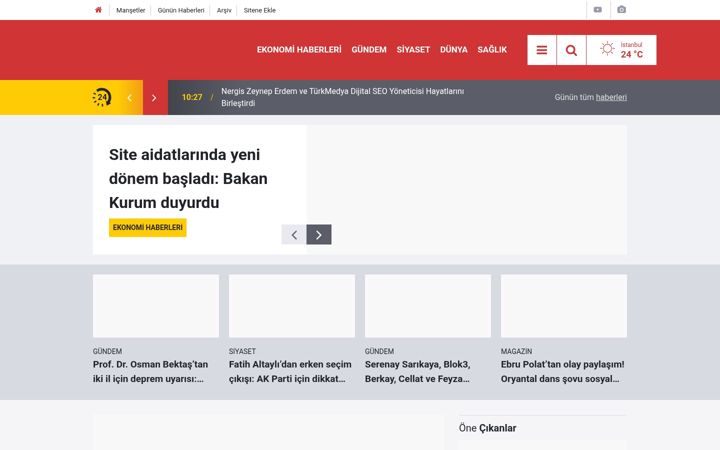This screenshot has height=450, width=720.
Task: Open the hamburger menu button
Action: click(x=542, y=50)
